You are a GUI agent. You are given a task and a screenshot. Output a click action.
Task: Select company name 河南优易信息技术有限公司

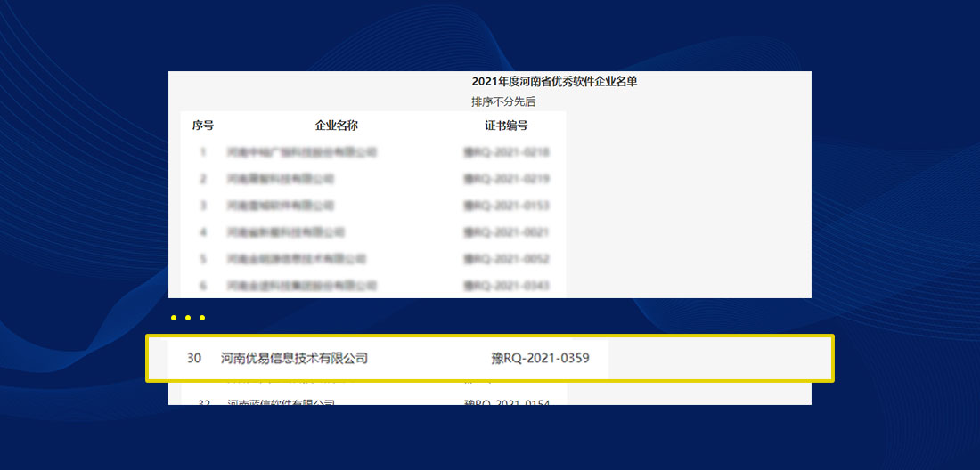(x=294, y=358)
